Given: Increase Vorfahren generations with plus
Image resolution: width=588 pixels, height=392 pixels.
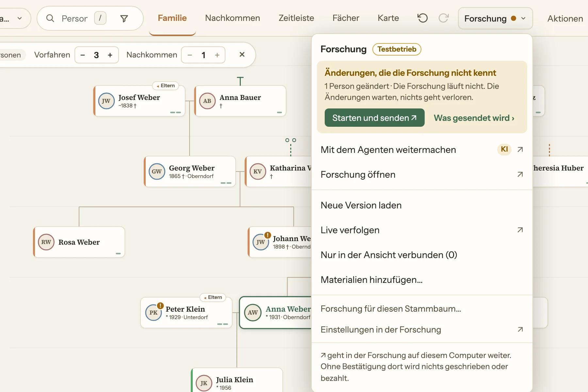Looking at the screenshot, I should pos(110,55).
